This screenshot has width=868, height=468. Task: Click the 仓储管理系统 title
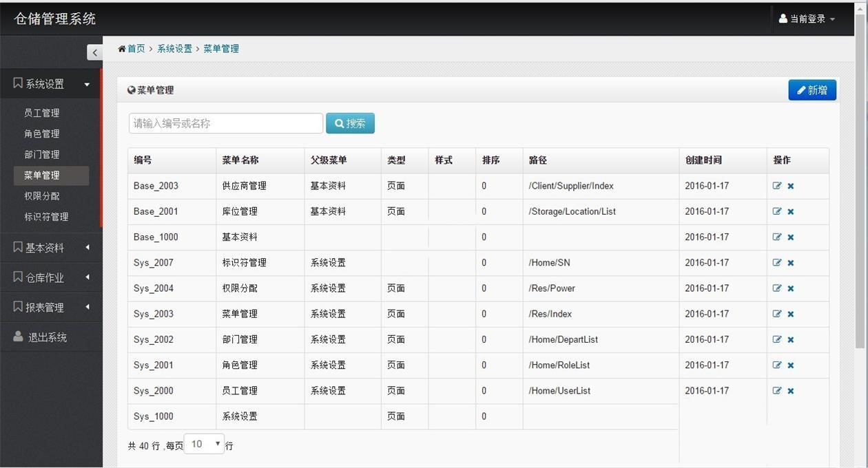pos(55,19)
